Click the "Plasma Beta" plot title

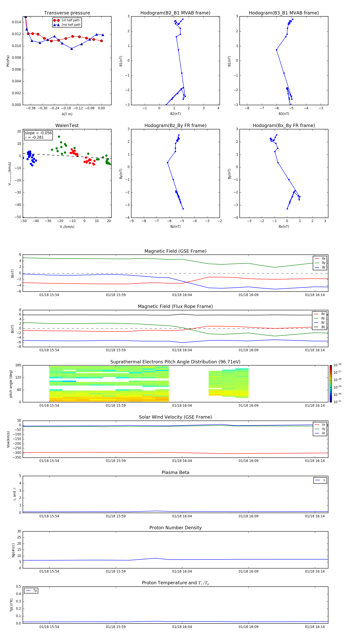click(x=175, y=473)
